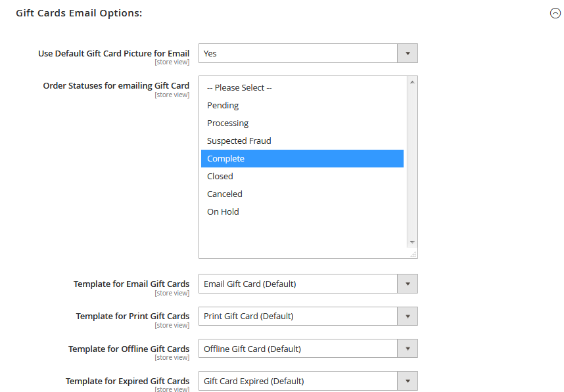Open Template for Expired Gift Cards dropdown
Viewport: 564px width, 392px height.
pyautogui.click(x=308, y=381)
